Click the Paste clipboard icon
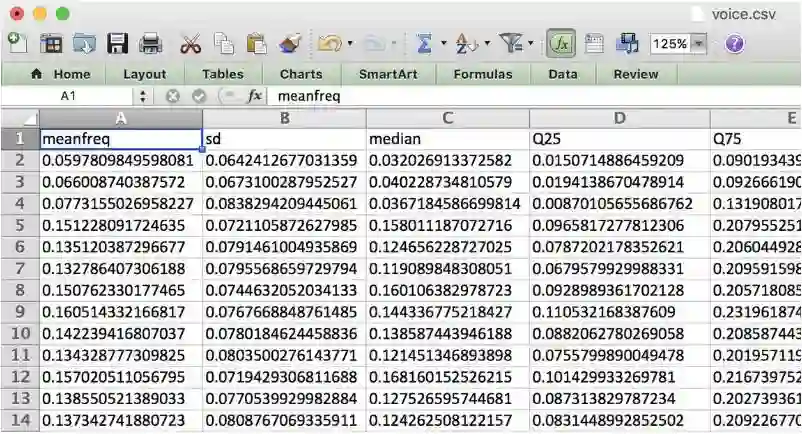 (x=257, y=44)
